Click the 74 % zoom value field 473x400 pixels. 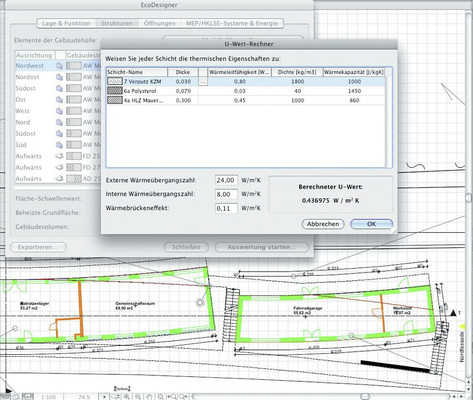point(84,397)
